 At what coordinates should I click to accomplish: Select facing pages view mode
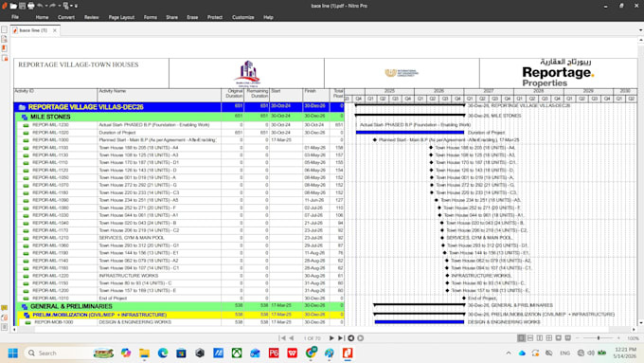(x=540, y=338)
